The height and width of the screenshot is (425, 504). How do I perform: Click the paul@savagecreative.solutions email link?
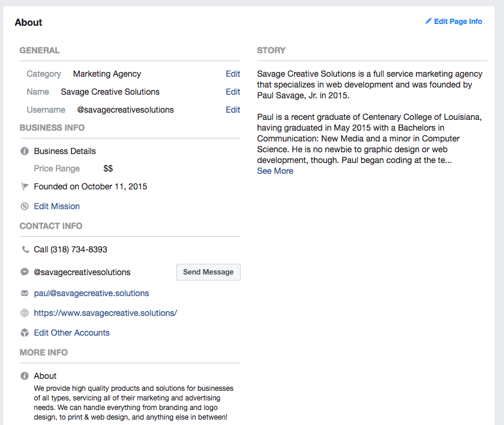[x=91, y=293]
